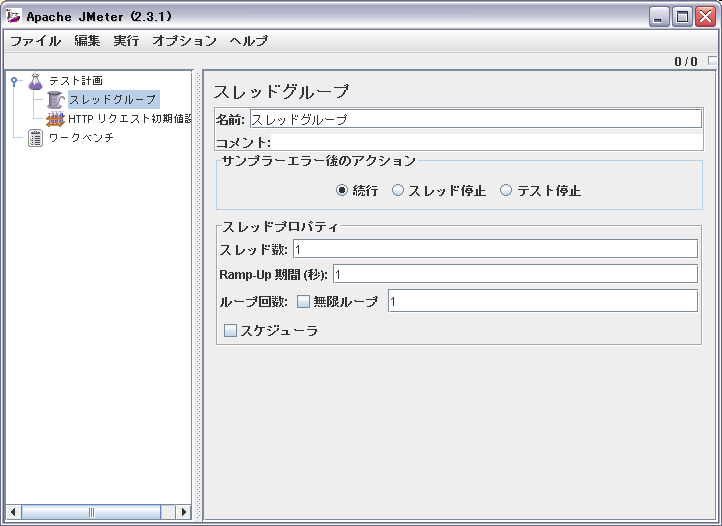Click the Ramp-Up 期間 input field
Screen dimensions: 722x526
point(514,274)
